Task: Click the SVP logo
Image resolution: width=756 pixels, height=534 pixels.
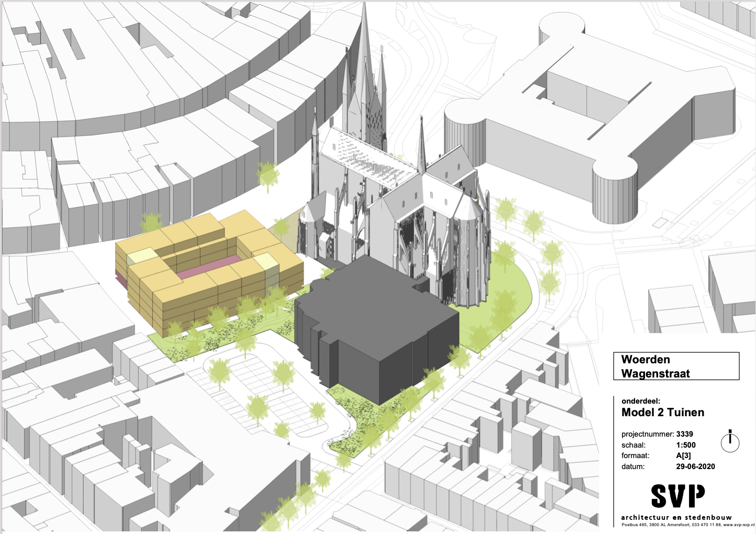Action: (677, 496)
